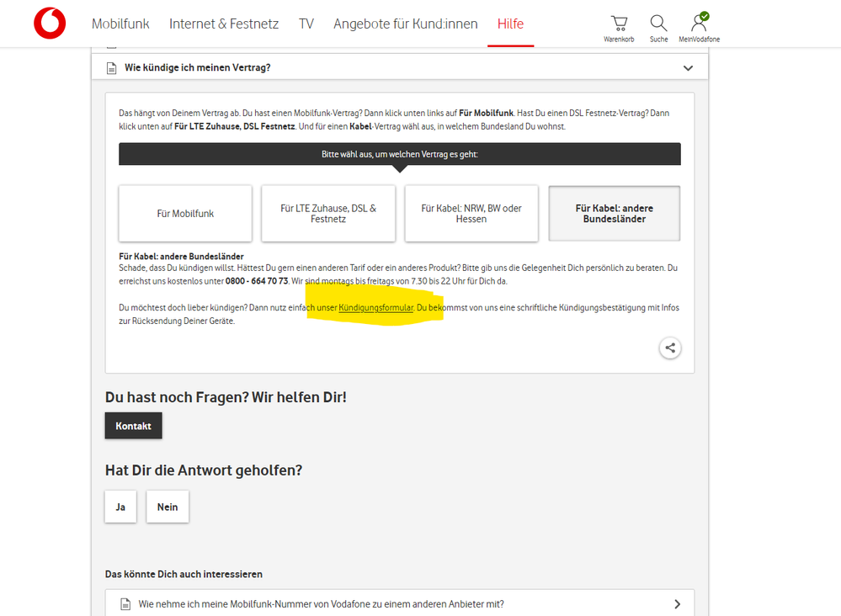Screen dimensions: 841x616
Task: Click the 'Wie kündige ich meinen Vertrag?' heading
Action: 197,68
